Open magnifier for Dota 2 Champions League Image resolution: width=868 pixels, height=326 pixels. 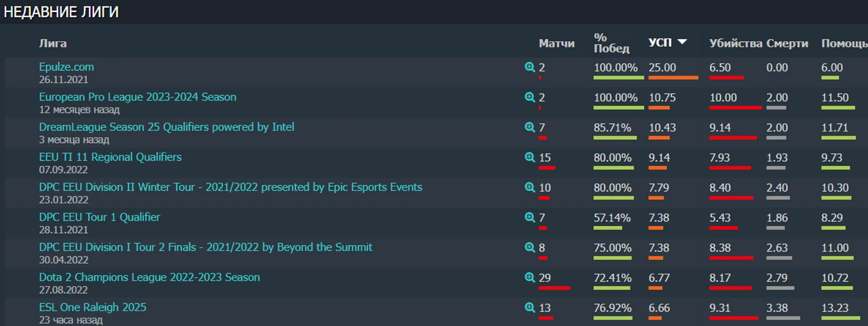click(x=530, y=277)
